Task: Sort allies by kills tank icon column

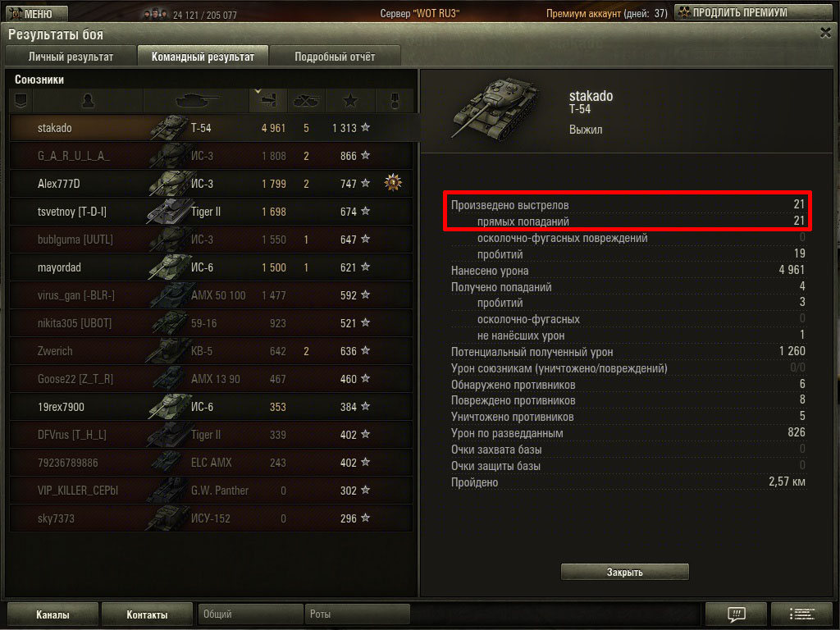Action: [307, 100]
